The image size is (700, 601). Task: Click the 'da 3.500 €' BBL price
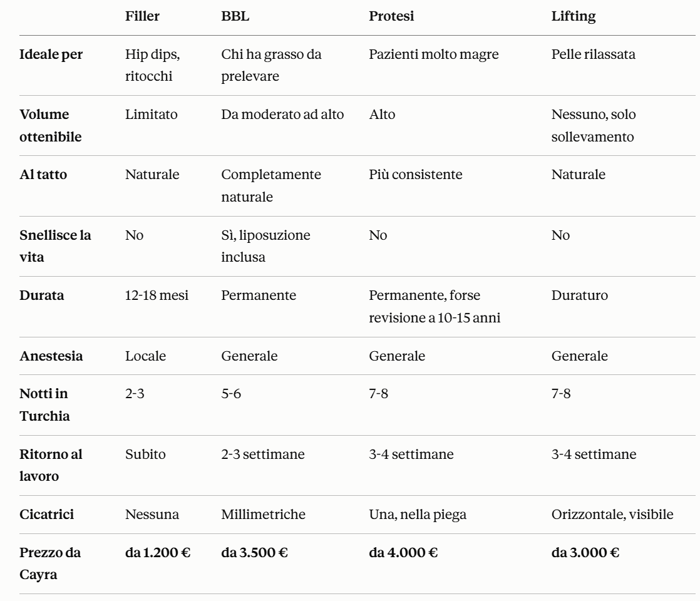coord(254,553)
